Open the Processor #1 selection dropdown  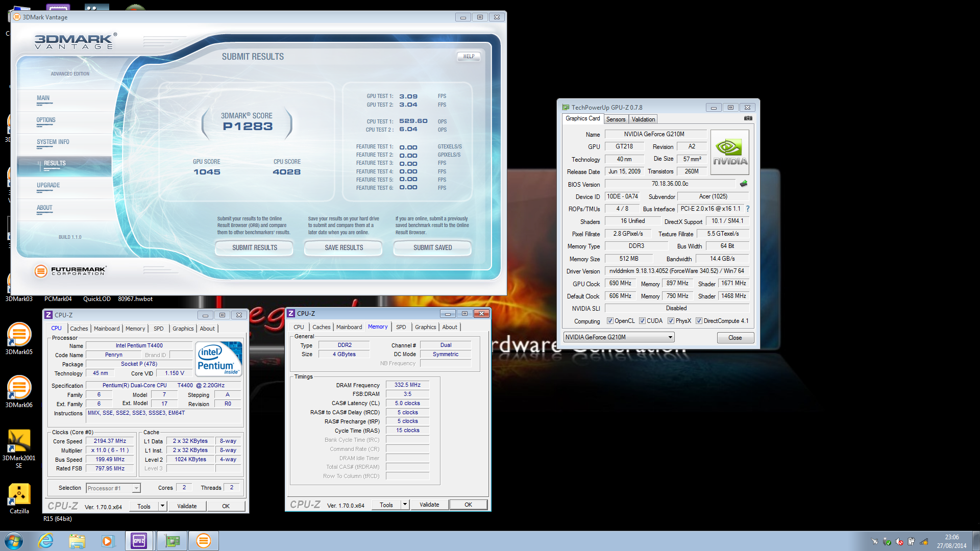[x=113, y=488]
